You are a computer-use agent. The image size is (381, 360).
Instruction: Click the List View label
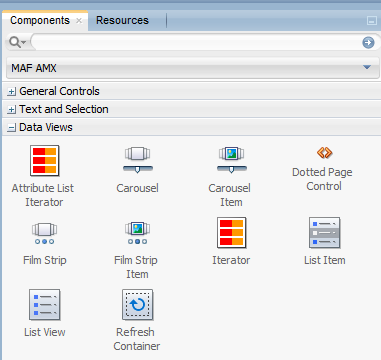pos(45,332)
